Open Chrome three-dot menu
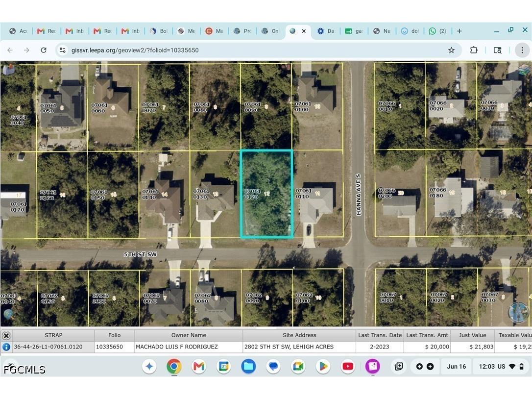 522,50
